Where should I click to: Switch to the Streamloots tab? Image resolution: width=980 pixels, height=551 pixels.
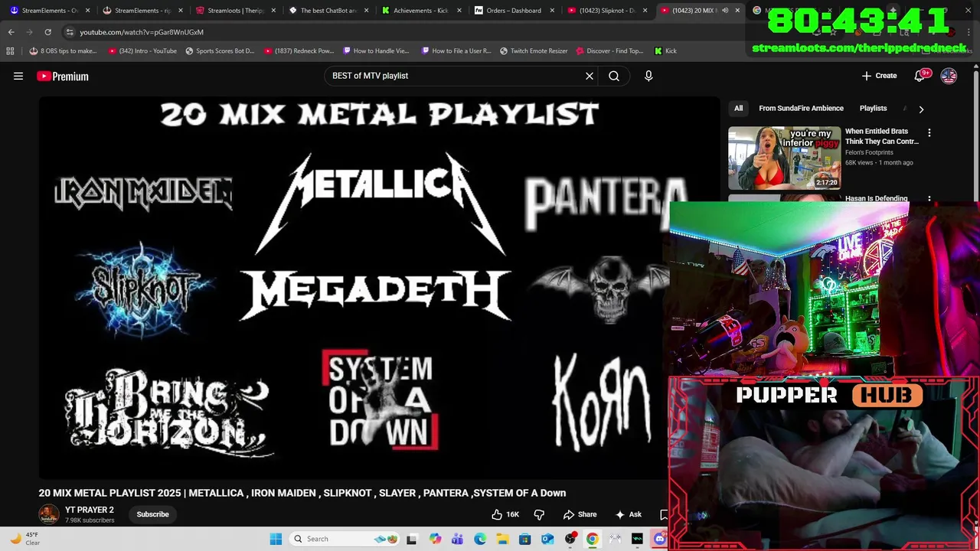(236, 11)
